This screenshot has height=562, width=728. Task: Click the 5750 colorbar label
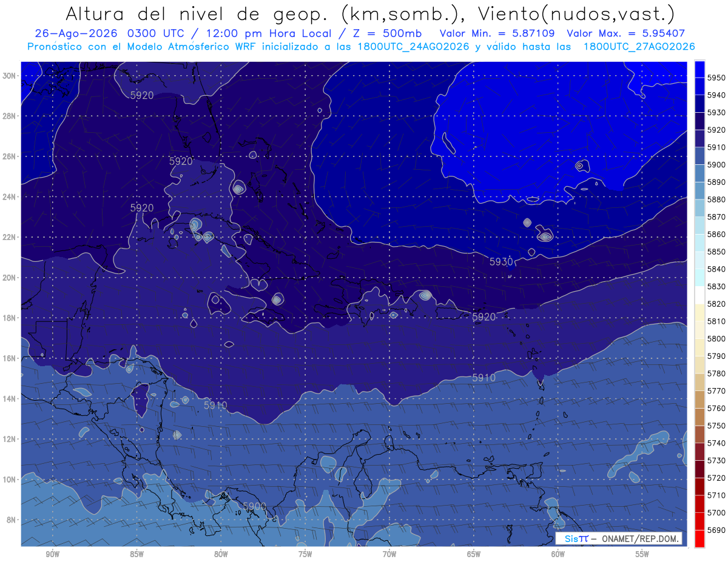tap(716, 426)
